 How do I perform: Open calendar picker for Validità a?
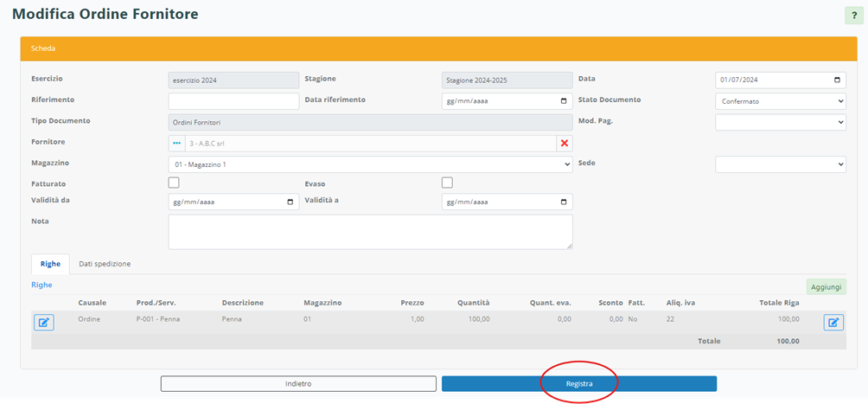pos(564,202)
